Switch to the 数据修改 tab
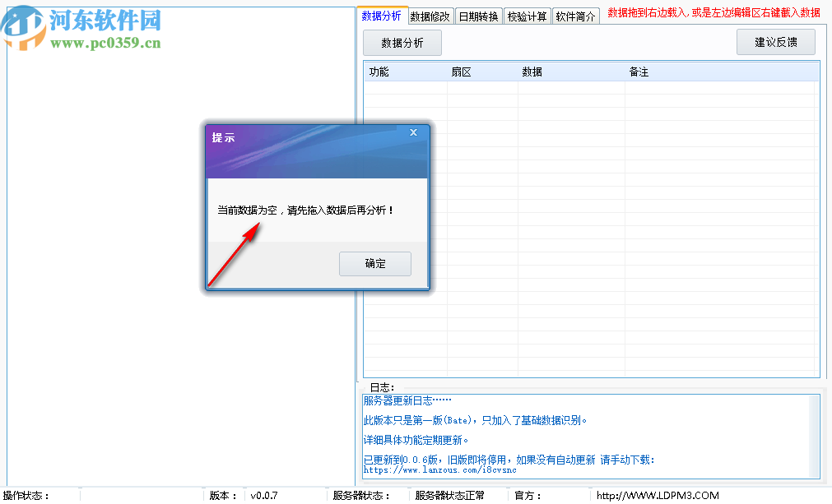 [x=430, y=15]
